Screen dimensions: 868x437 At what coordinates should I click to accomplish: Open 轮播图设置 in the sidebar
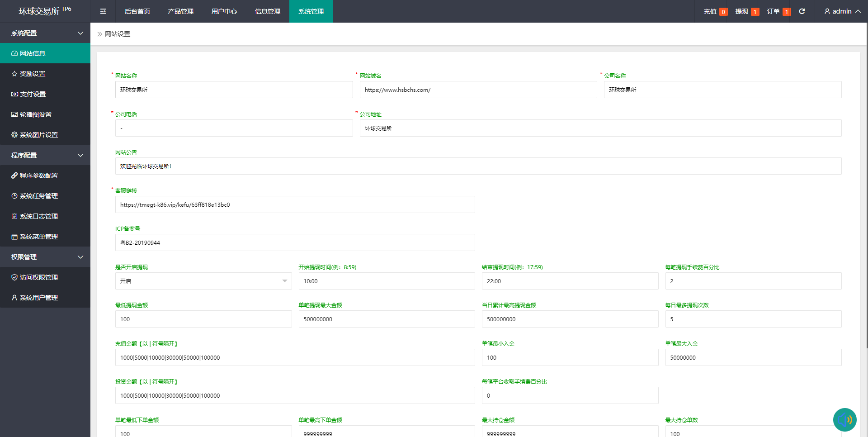click(35, 114)
